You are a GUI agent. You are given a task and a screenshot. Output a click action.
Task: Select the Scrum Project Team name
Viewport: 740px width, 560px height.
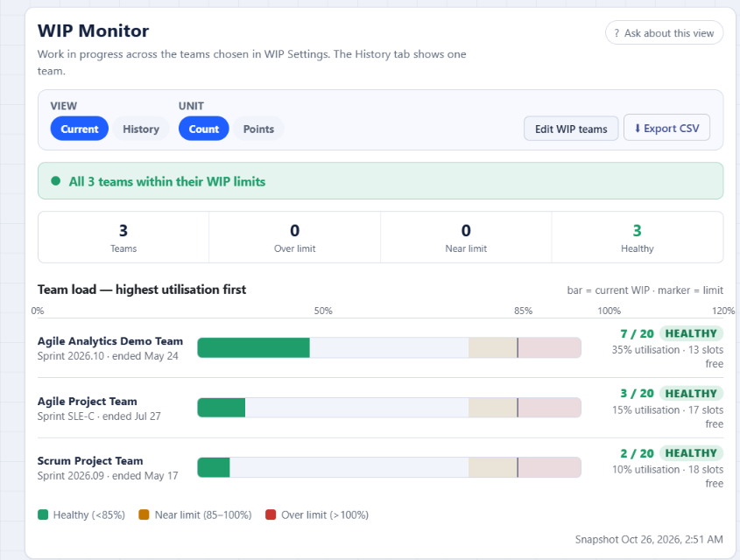coord(90,460)
